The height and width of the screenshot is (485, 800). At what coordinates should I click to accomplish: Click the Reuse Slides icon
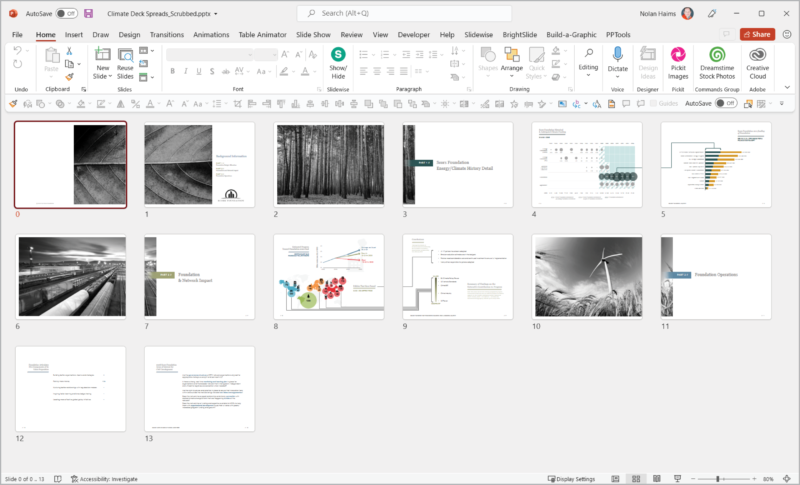pyautogui.click(x=125, y=55)
